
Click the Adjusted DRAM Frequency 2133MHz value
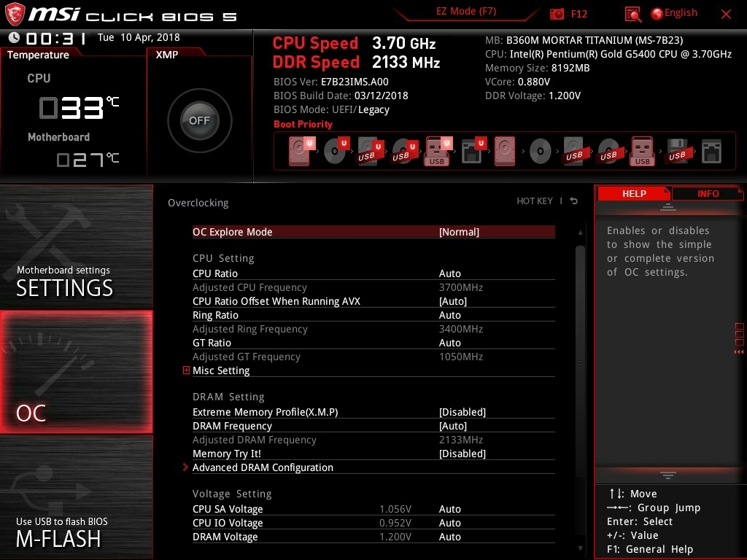[x=461, y=440]
